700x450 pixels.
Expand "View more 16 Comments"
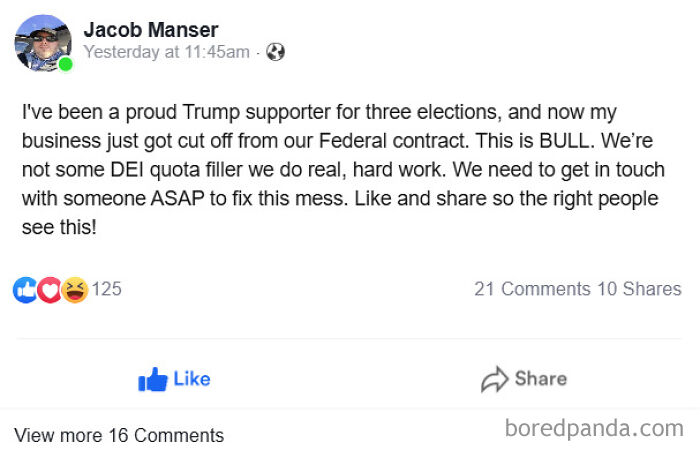point(119,435)
